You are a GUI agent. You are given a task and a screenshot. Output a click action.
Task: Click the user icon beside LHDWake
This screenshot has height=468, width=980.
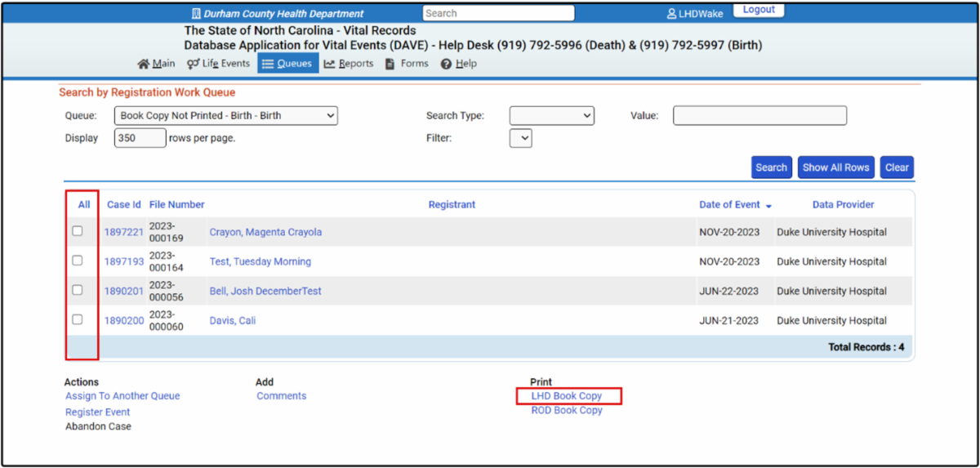point(671,14)
